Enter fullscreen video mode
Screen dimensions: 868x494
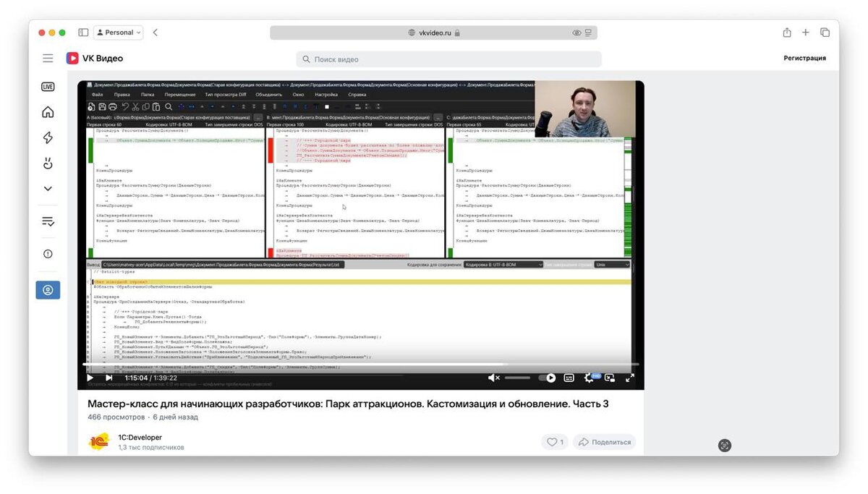click(630, 378)
